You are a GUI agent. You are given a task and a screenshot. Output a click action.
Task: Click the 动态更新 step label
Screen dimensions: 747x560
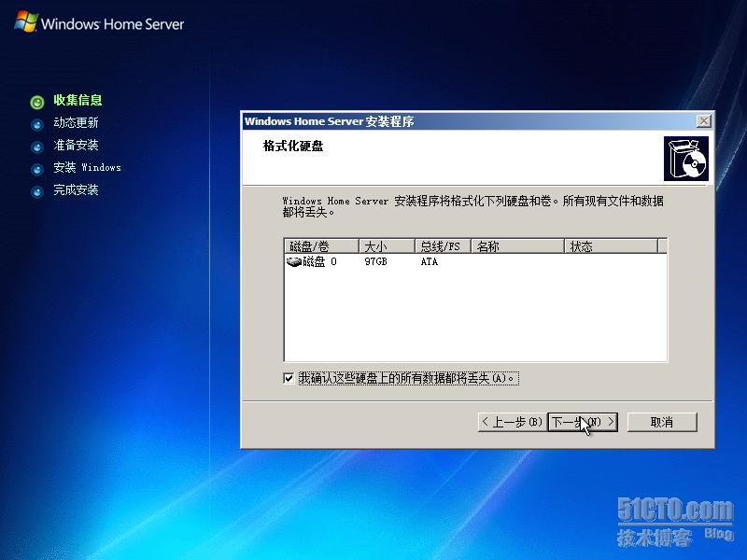(76, 122)
